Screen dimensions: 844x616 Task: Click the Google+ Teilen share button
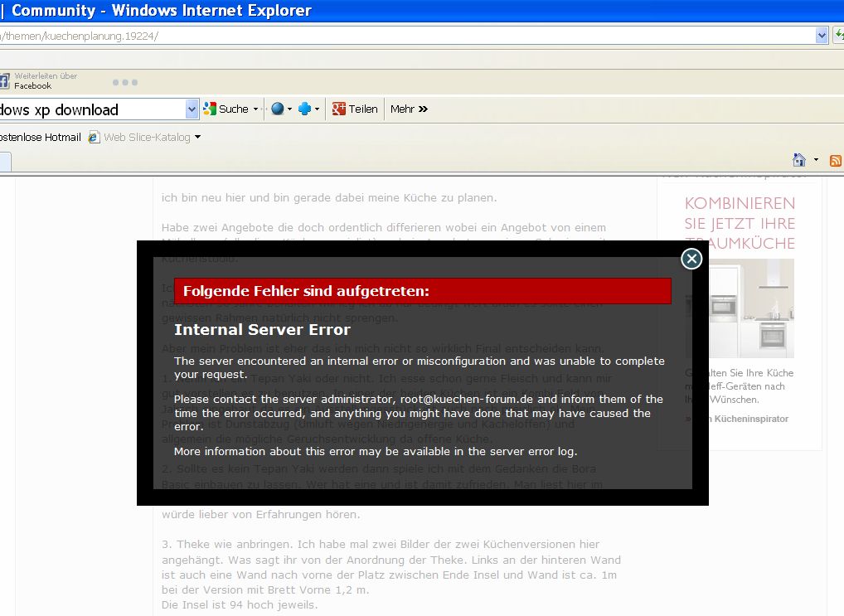tap(355, 109)
